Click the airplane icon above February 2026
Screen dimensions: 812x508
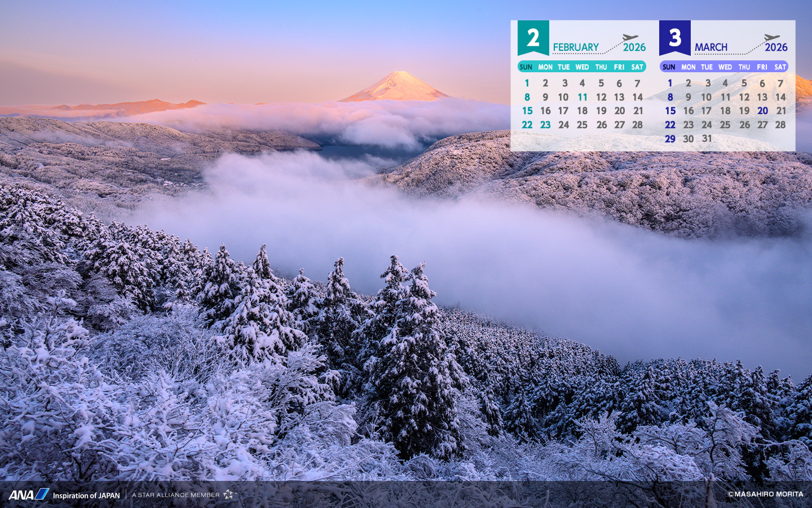tap(630, 38)
